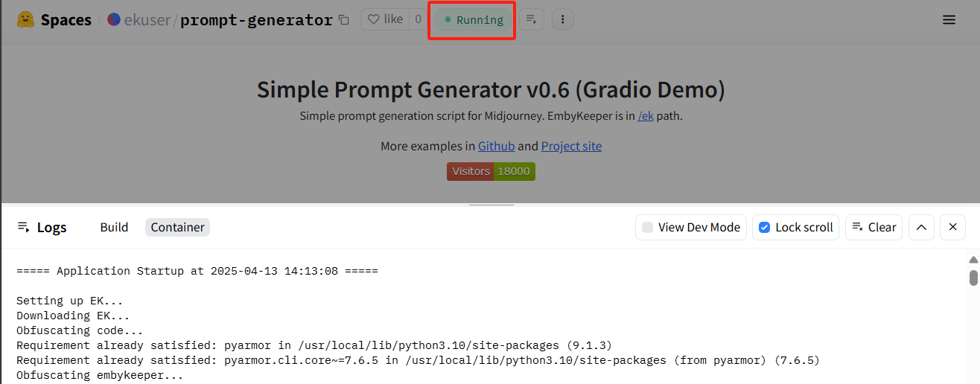Click the Visitors 18000 counter badge

(x=491, y=171)
